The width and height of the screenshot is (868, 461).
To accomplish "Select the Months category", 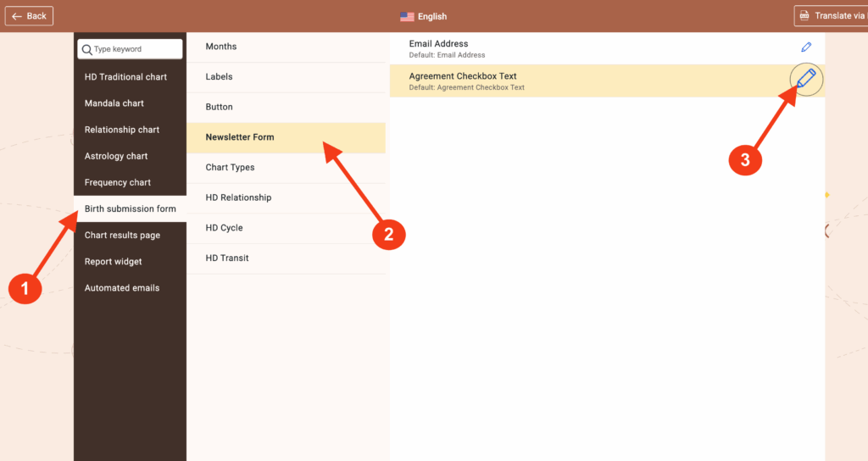I will click(x=221, y=47).
